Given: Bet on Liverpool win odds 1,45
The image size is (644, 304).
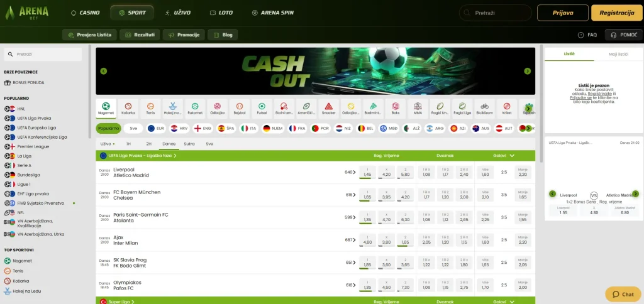Looking at the screenshot, I should coord(367,172).
